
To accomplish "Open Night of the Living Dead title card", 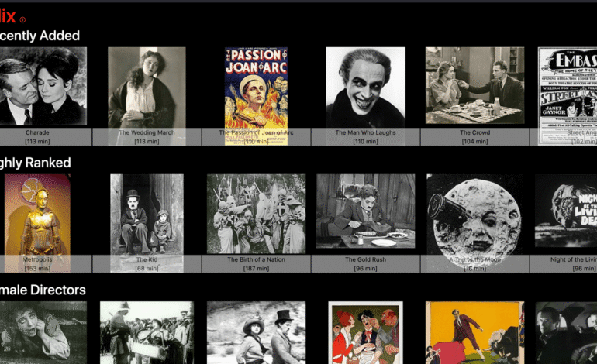I will 566,211.
